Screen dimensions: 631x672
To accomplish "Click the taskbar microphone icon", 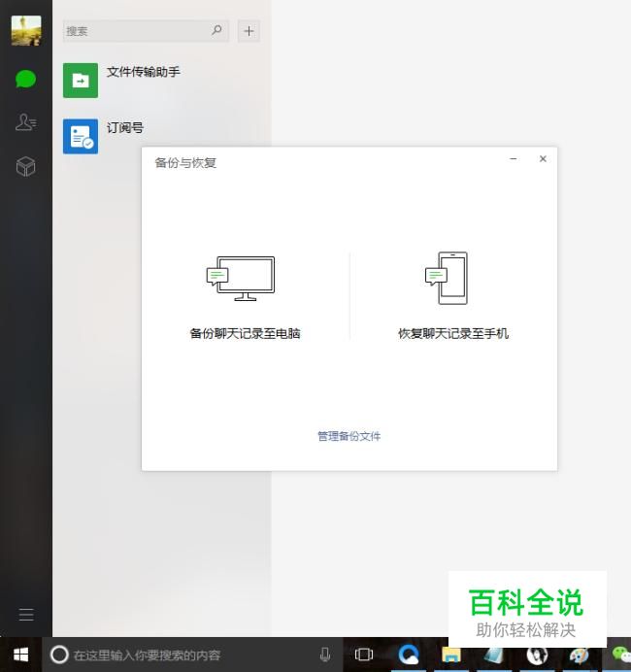I will click(x=325, y=655).
